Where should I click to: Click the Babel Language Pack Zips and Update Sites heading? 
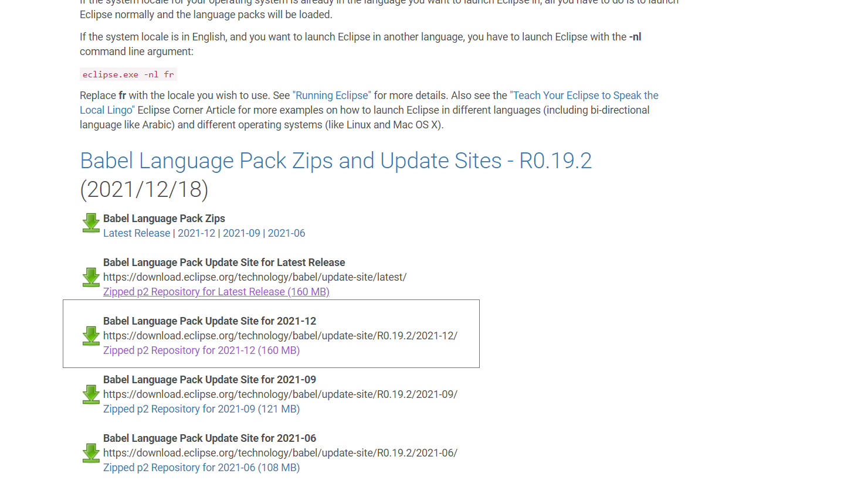(x=336, y=161)
